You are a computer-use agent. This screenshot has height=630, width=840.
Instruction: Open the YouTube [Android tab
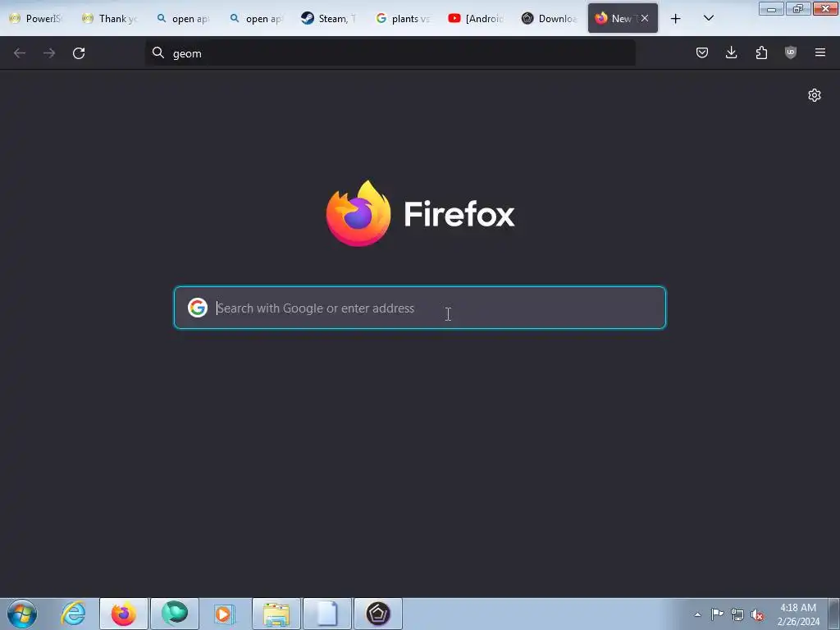coord(476,18)
